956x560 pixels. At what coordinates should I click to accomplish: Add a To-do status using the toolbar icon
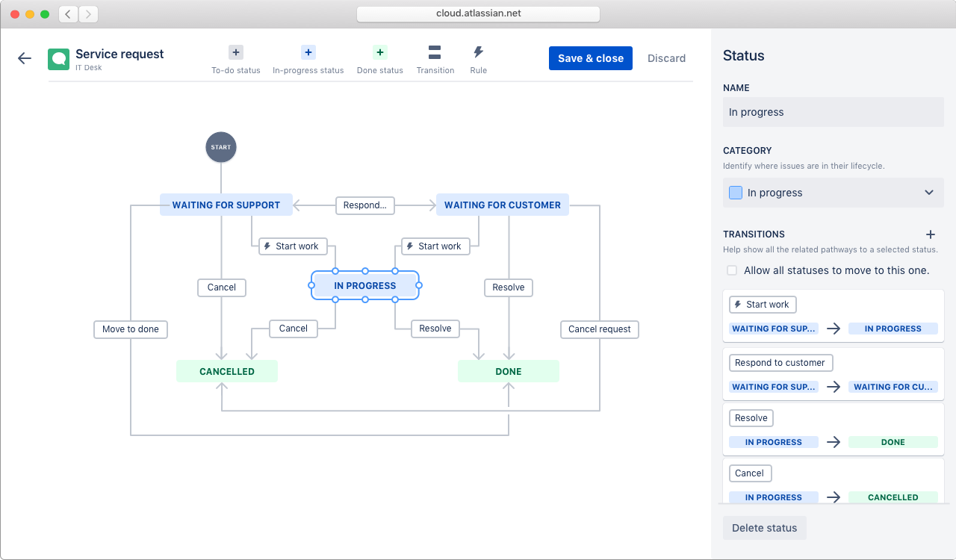click(235, 52)
